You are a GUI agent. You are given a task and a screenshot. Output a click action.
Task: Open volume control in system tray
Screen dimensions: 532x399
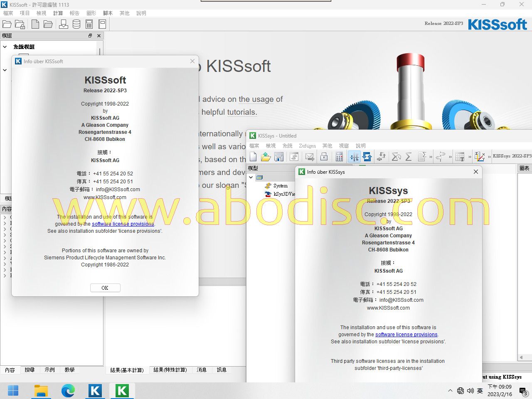[470, 391]
